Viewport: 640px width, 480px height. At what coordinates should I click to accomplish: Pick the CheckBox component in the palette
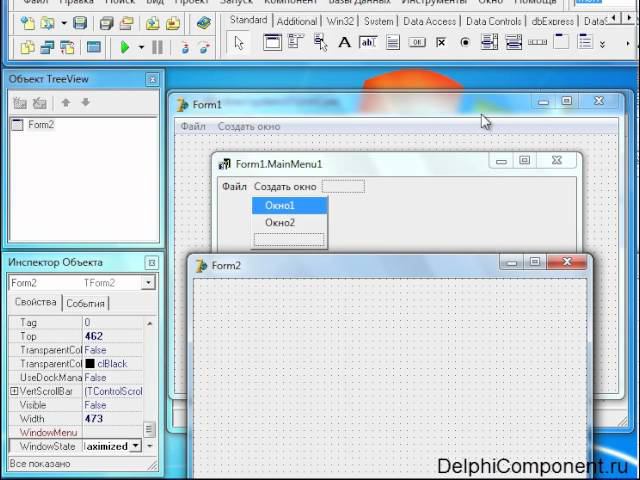(x=441, y=42)
